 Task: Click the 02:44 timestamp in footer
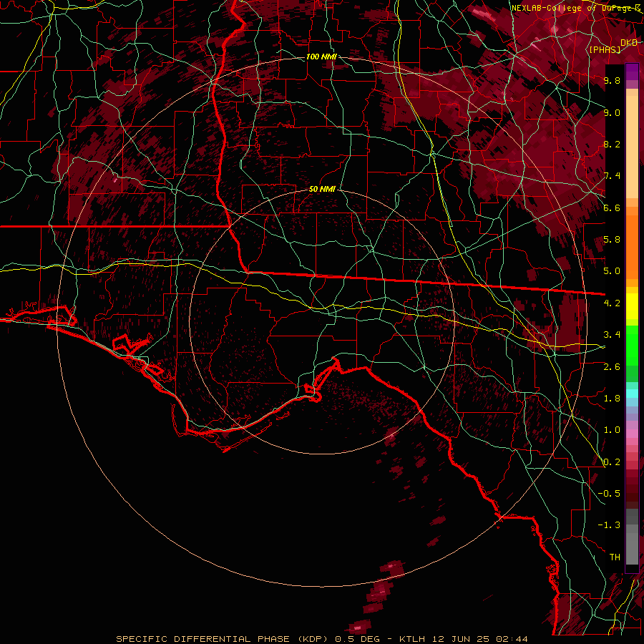point(512,639)
